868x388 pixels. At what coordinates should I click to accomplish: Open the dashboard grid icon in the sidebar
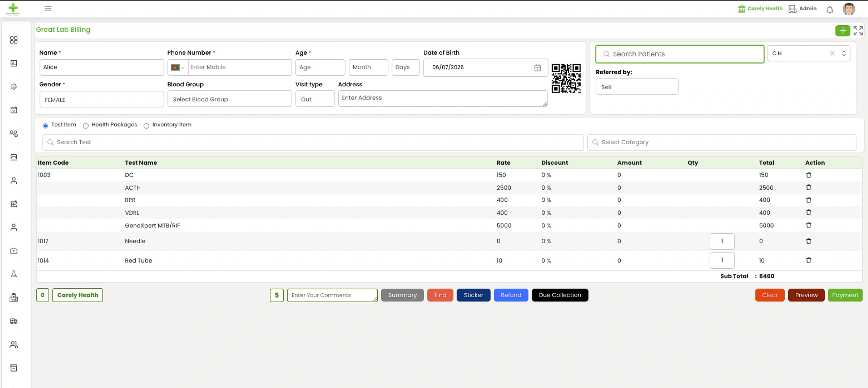(14, 40)
